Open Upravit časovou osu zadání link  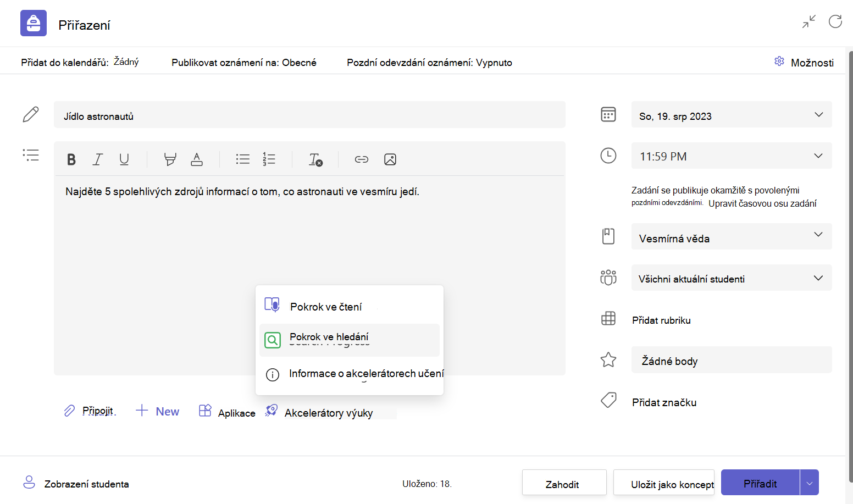click(x=762, y=203)
